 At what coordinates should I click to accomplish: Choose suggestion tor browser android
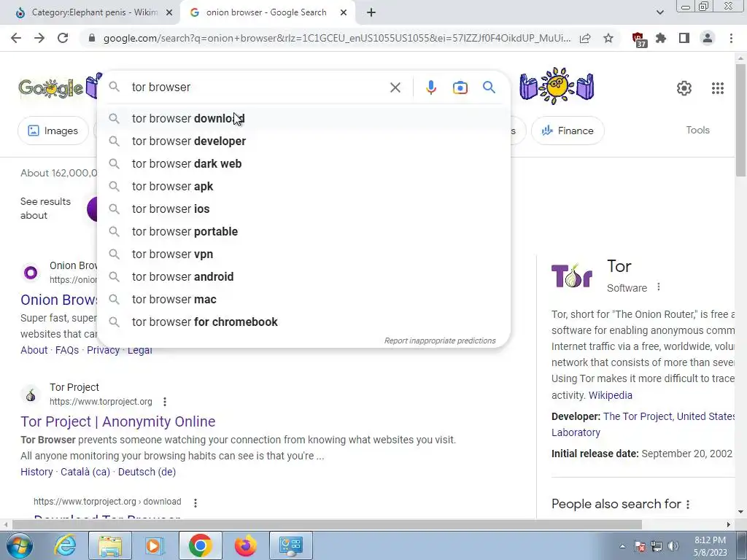click(303, 276)
